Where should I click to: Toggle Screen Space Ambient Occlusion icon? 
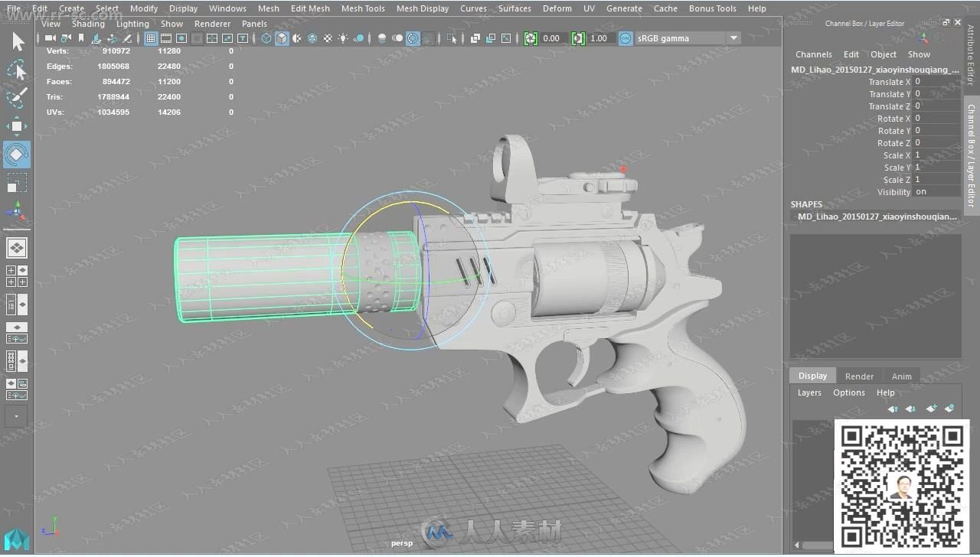(x=382, y=38)
